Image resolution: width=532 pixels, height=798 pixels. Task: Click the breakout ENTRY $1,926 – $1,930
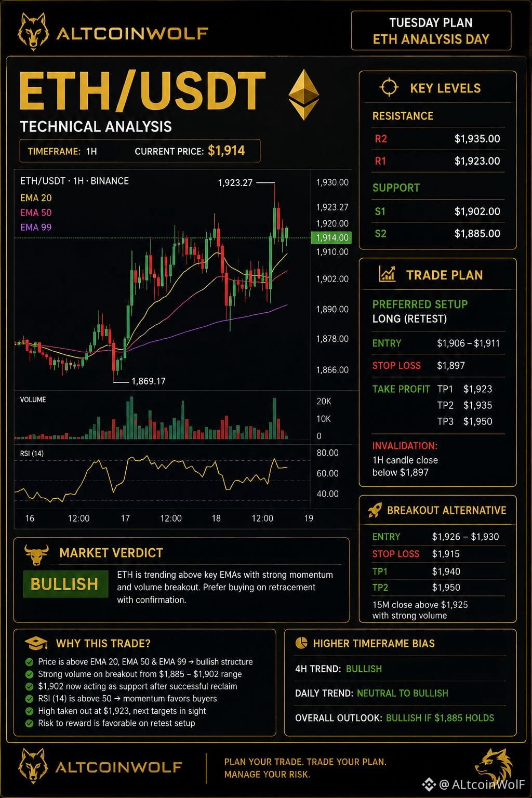[465, 537]
